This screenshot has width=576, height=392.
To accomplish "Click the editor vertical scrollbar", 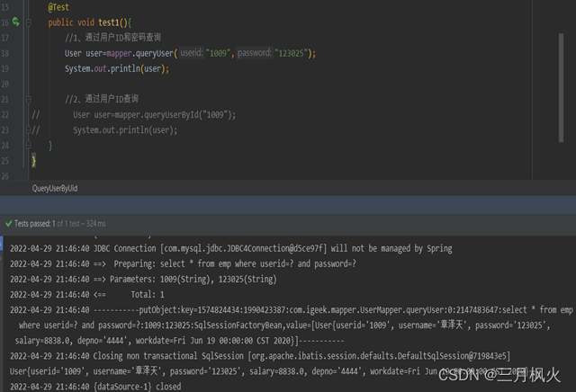I will point(561,88).
